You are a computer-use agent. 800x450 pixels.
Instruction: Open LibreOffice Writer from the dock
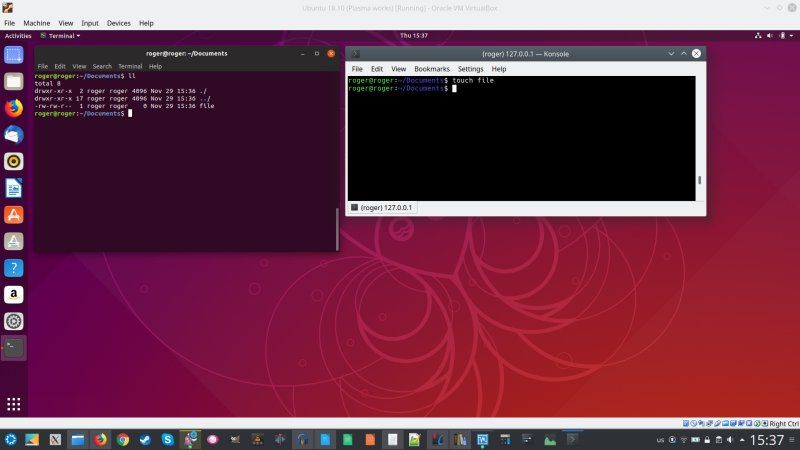tap(14, 188)
